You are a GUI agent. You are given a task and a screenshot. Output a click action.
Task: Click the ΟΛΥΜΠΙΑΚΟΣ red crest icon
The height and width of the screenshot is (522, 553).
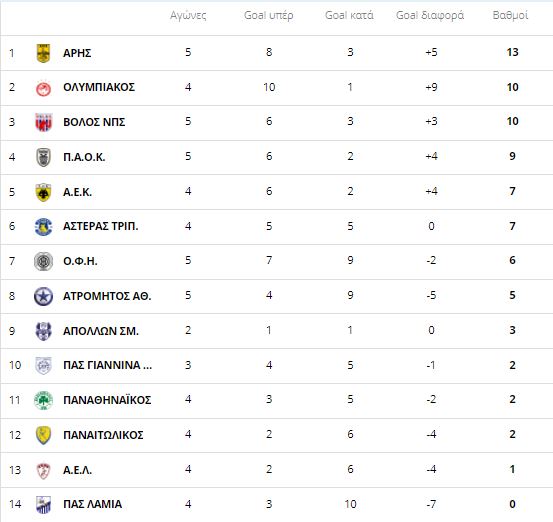(x=43, y=88)
